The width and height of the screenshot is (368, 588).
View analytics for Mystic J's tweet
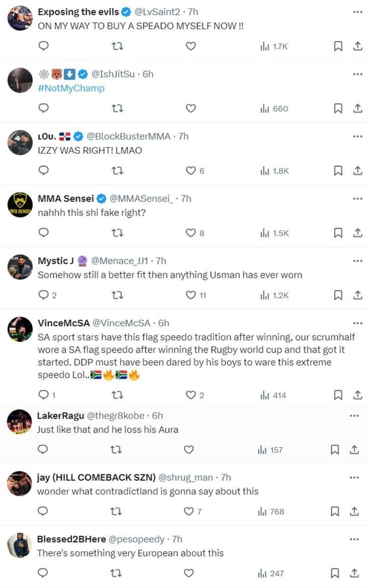[x=275, y=295]
